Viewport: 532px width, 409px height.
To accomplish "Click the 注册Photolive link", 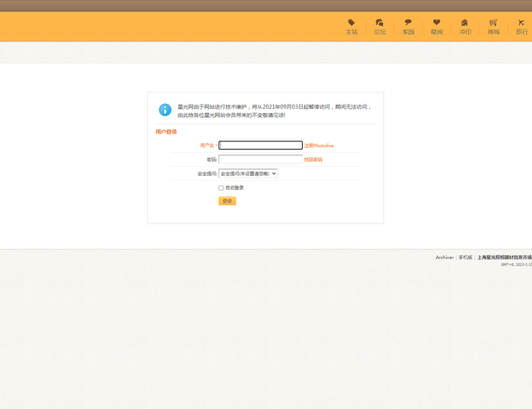I will pos(319,146).
